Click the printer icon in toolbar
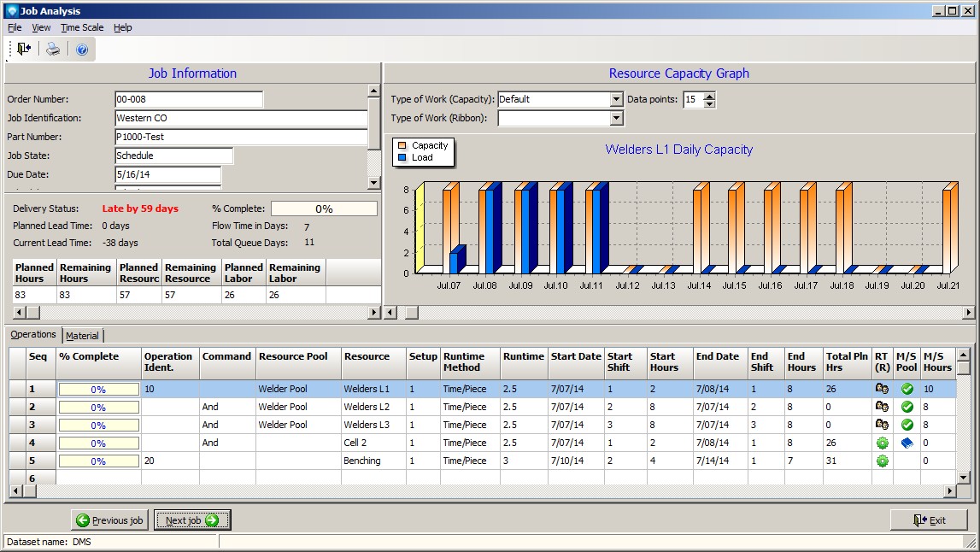980x552 pixels. 53,50
